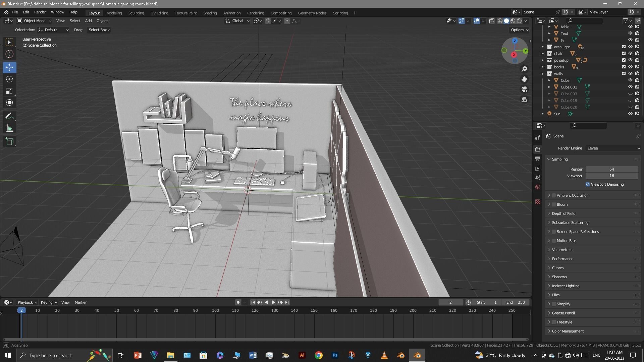The image size is (644, 362).
Task: Select the Measure tool
Action: click(x=9, y=128)
